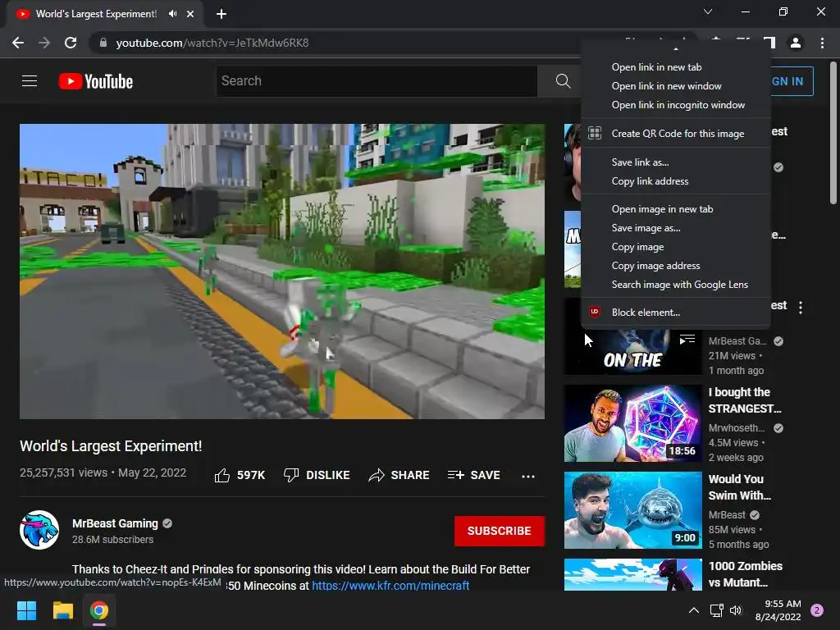
Task: Click title 'I bought the STRANGEST...'
Action: pos(745,400)
